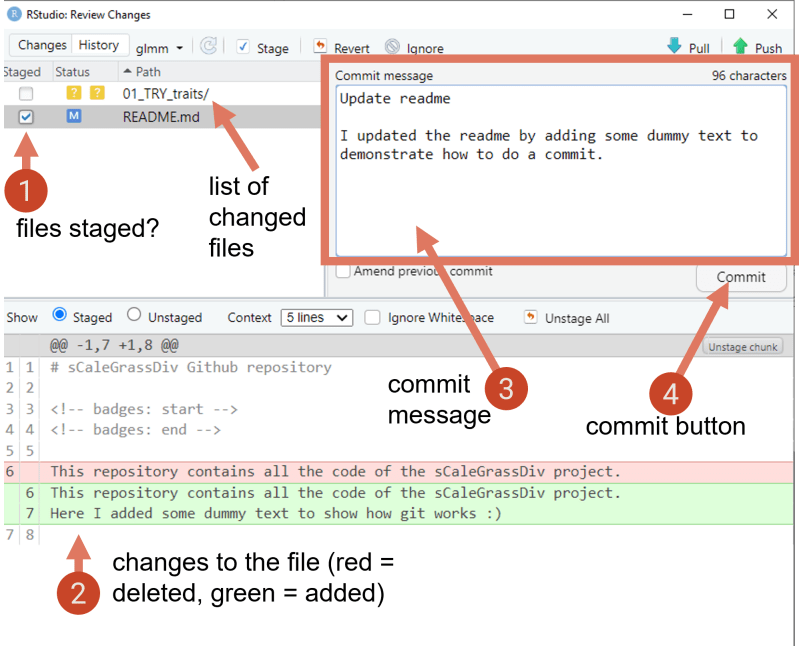Enable Ignore Whitespace checkbox
The image size is (799, 646).
point(372,317)
